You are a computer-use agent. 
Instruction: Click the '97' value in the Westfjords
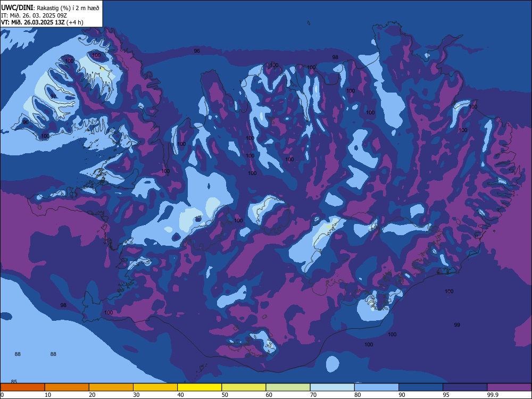point(53,97)
